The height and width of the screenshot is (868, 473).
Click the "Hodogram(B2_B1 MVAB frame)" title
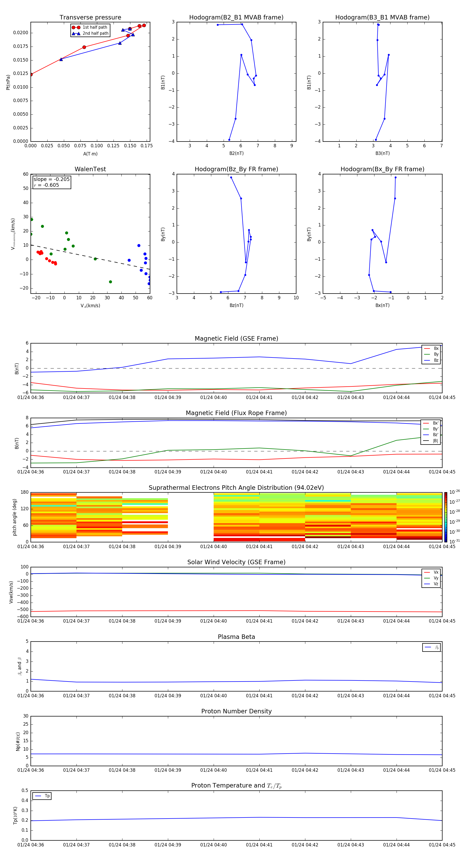coord(236,18)
